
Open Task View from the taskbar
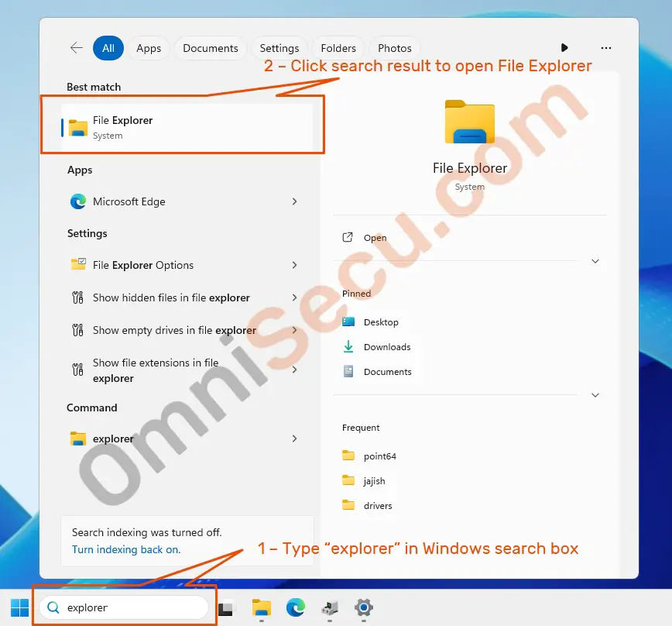click(x=226, y=608)
